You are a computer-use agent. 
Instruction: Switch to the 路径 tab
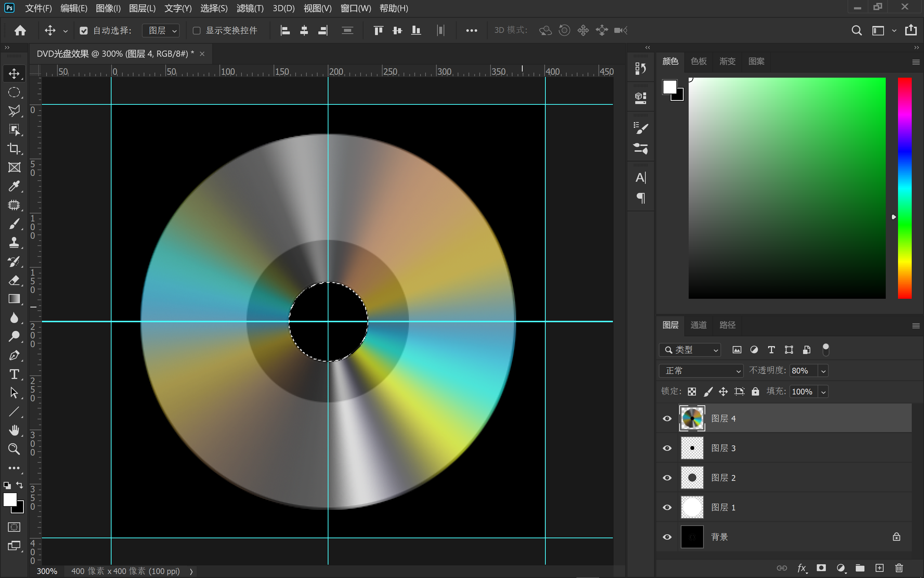(x=727, y=325)
